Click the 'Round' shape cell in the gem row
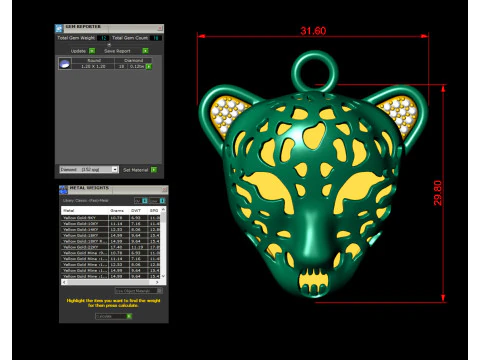The width and height of the screenshot is (480, 360). [x=94, y=60]
